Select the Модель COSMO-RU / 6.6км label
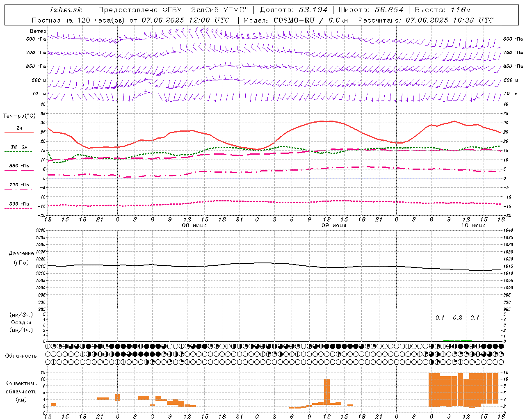The height and width of the screenshot is (420, 525). (x=296, y=20)
